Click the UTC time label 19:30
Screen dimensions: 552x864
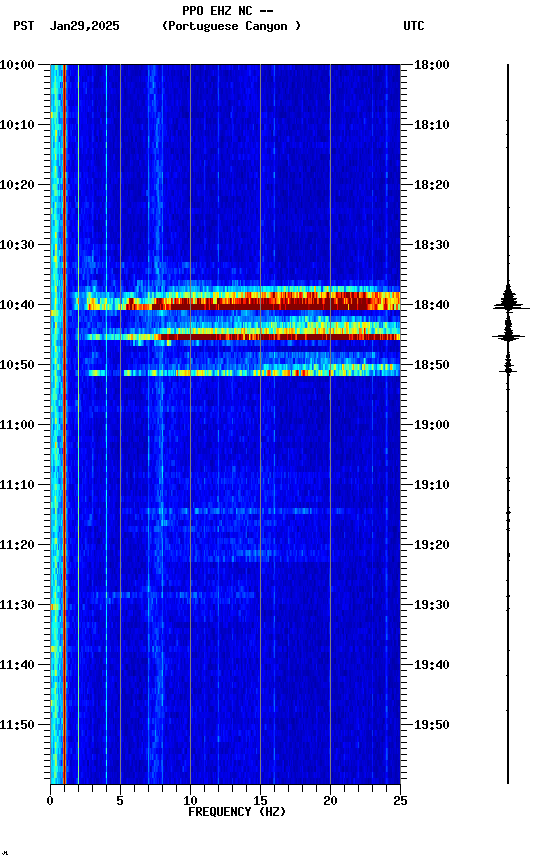(x=432, y=605)
